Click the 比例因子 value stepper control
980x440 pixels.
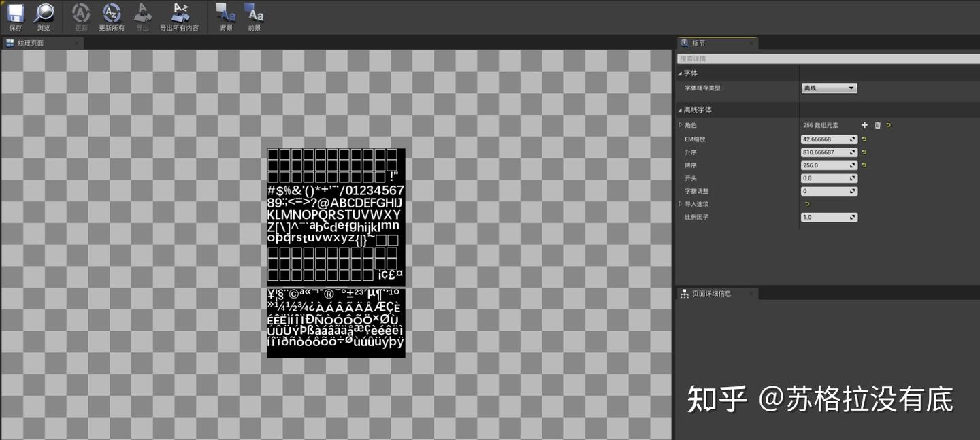852,216
